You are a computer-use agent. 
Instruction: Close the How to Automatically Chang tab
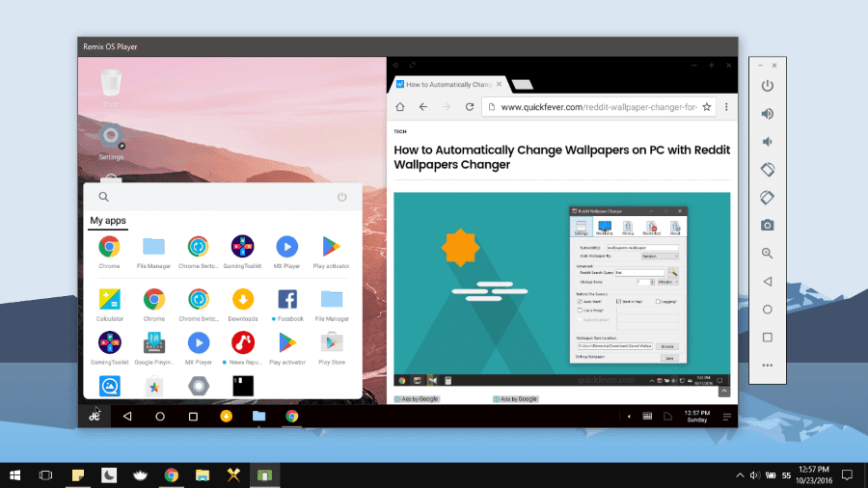500,84
